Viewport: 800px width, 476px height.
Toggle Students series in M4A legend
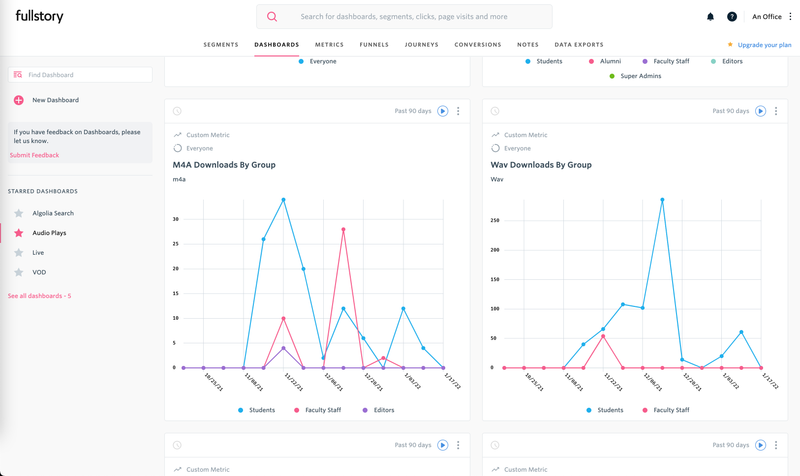click(257, 410)
